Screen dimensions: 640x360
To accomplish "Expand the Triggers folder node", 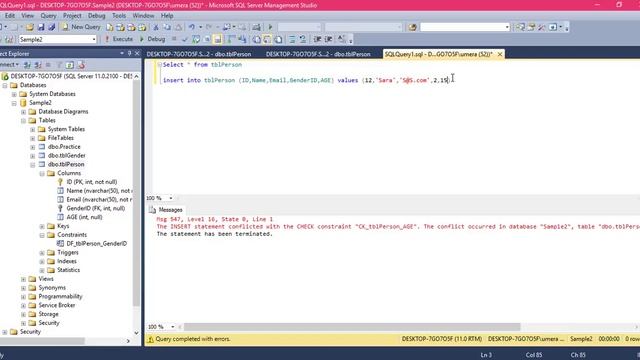I will [x=42, y=253].
